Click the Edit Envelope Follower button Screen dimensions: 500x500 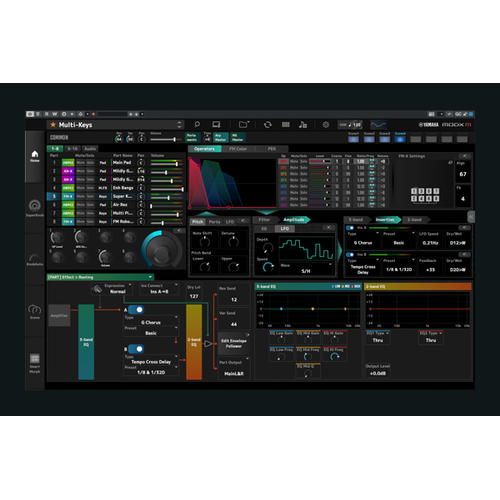pos(234,344)
